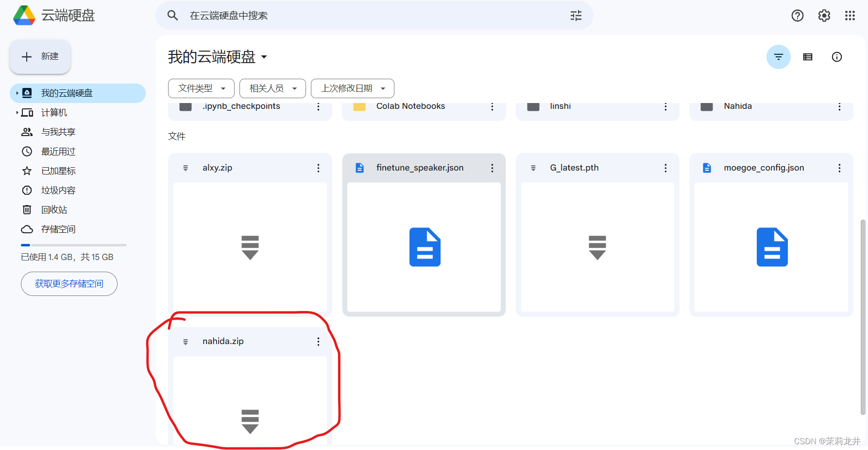Image resolution: width=868 pixels, height=450 pixels.
Task: Click the Nahida folder name
Action: pos(738,106)
